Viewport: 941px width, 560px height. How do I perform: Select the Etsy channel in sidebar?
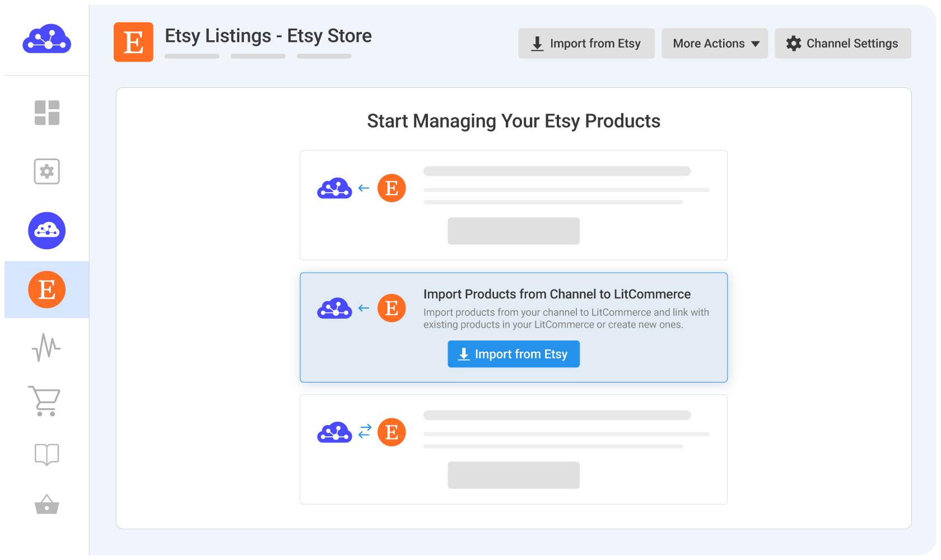47,290
